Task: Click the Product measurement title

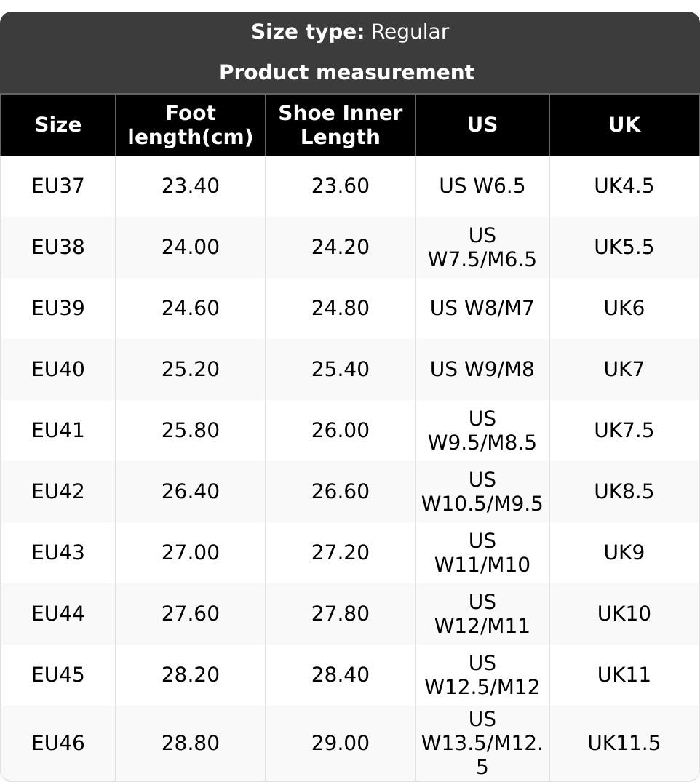Action: 346,73
